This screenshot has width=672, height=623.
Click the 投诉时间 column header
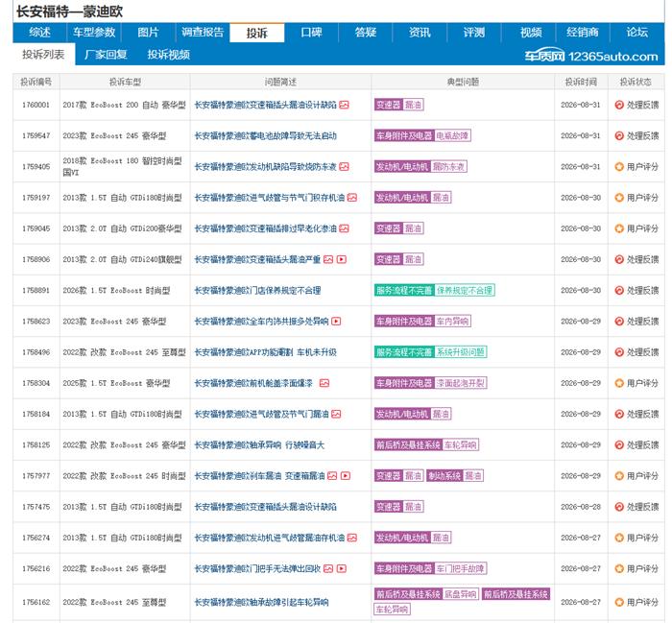pos(581,82)
